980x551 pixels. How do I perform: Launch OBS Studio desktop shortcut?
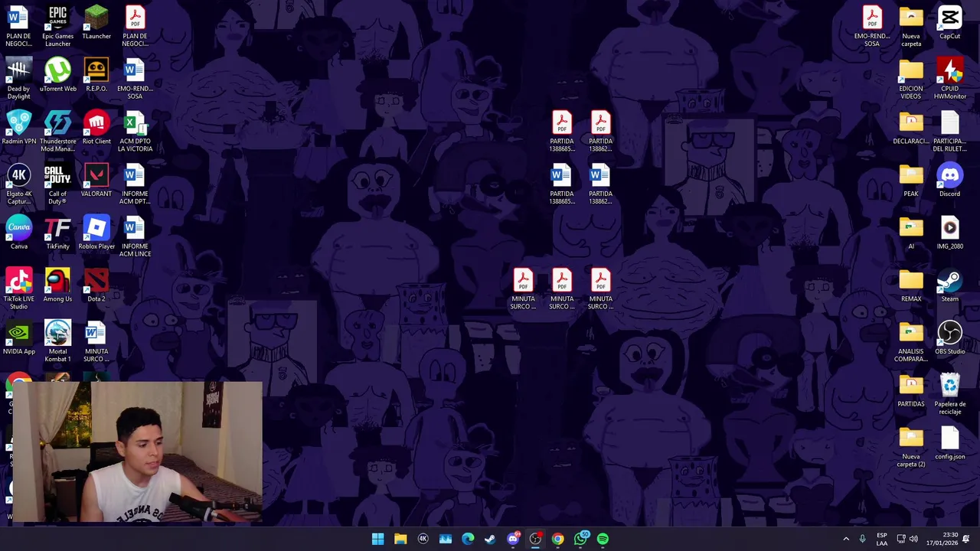949,338
